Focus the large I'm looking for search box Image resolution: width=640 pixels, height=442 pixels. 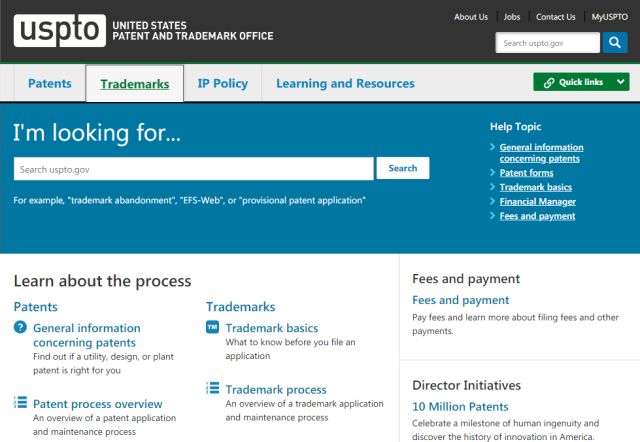point(193,169)
